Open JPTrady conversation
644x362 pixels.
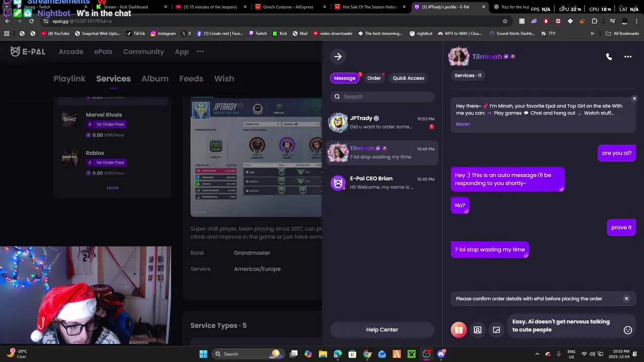coord(382,122)
